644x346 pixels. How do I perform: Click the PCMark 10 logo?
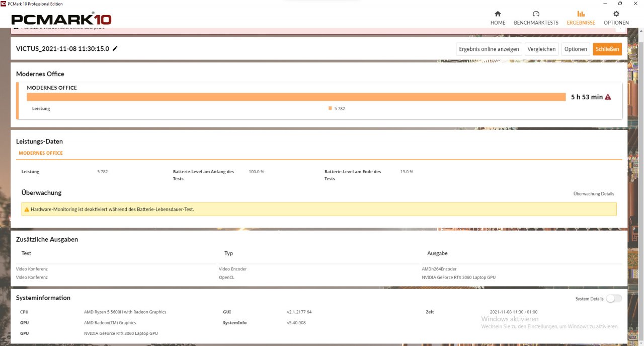(61, 20)
